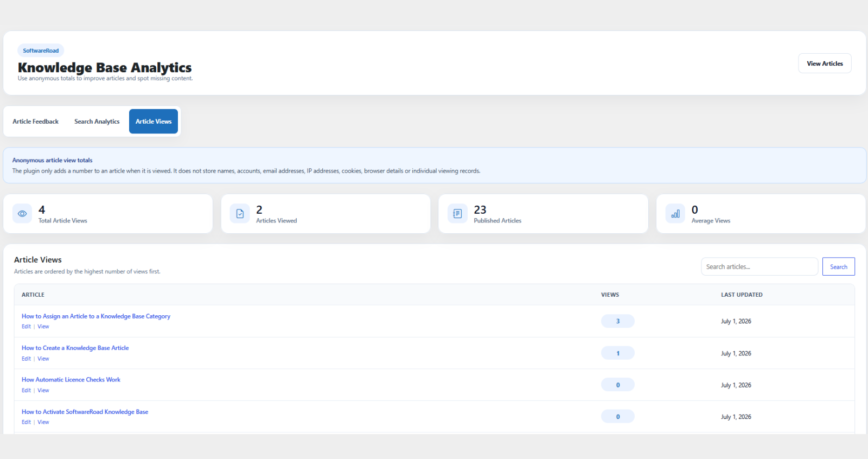Click Edit under How Automatic Licence Checks Work

tap(26, 391)
